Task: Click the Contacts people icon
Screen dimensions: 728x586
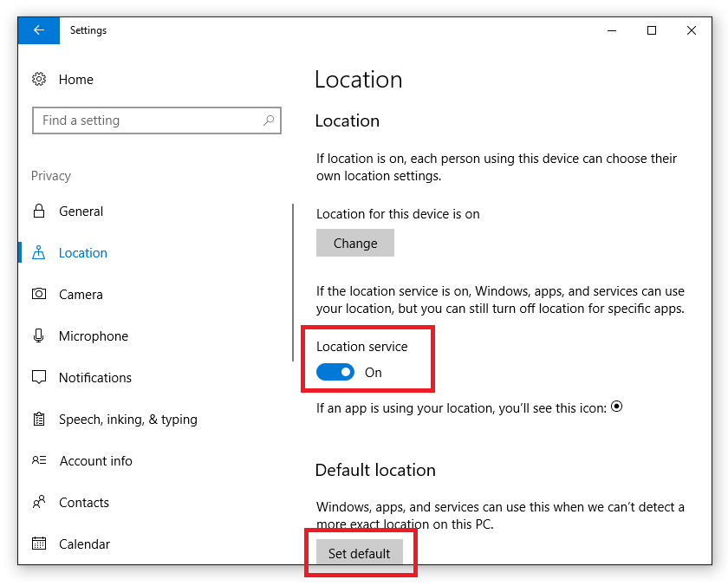Action: pos(39,502)
